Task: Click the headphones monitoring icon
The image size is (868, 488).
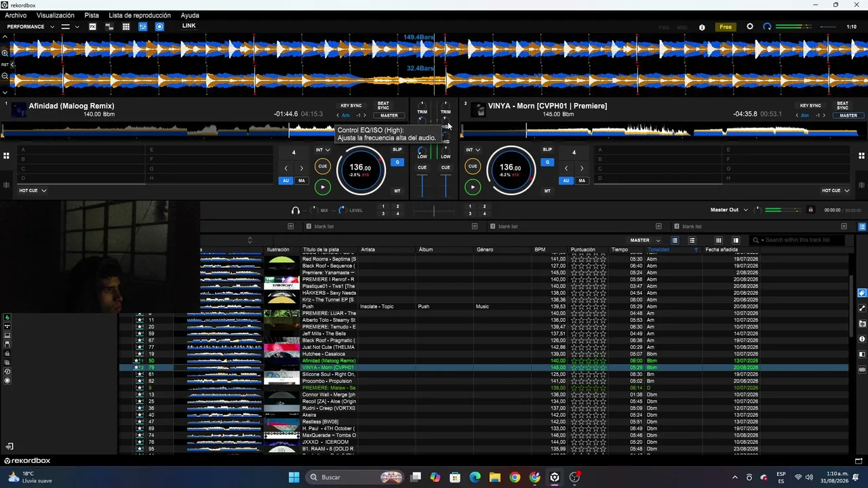Action: click(x=295, y=210)
